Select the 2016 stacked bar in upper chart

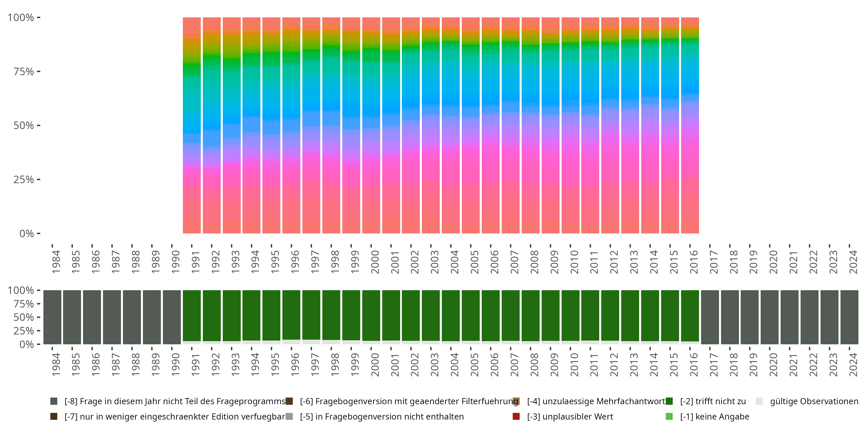tap(690, 125)
